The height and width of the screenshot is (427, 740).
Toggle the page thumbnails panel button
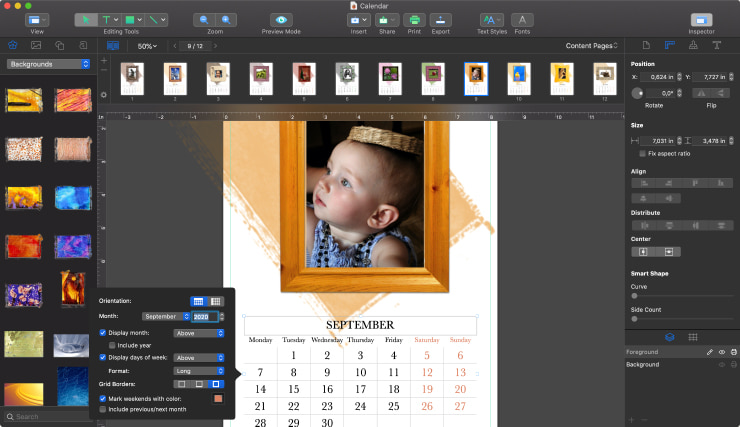tap(113, 46)
